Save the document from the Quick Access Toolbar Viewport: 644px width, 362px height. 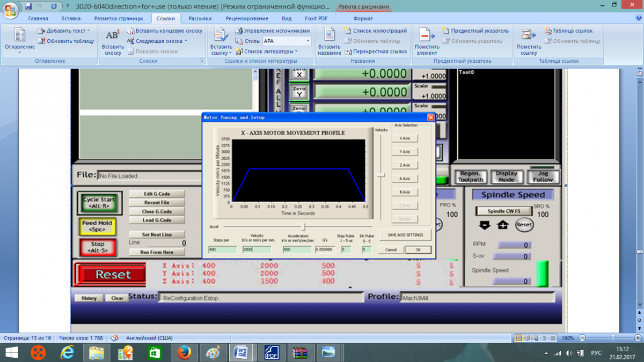click(28, 6)
